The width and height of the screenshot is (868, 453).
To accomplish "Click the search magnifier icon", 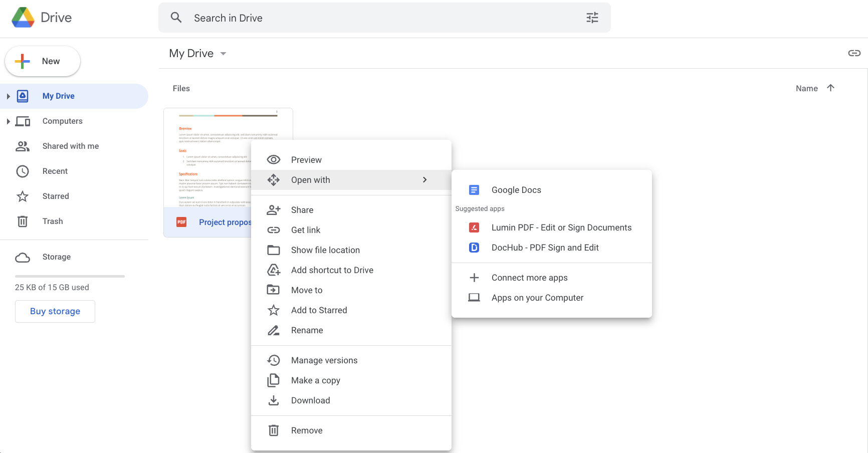I will (x=176, y=18).
